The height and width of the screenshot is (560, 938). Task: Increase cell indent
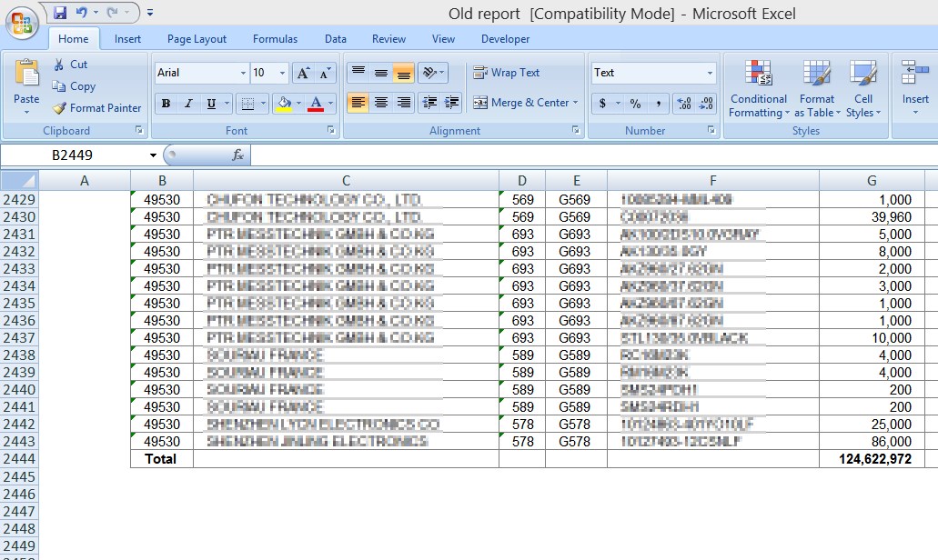(x=452, y=103)
